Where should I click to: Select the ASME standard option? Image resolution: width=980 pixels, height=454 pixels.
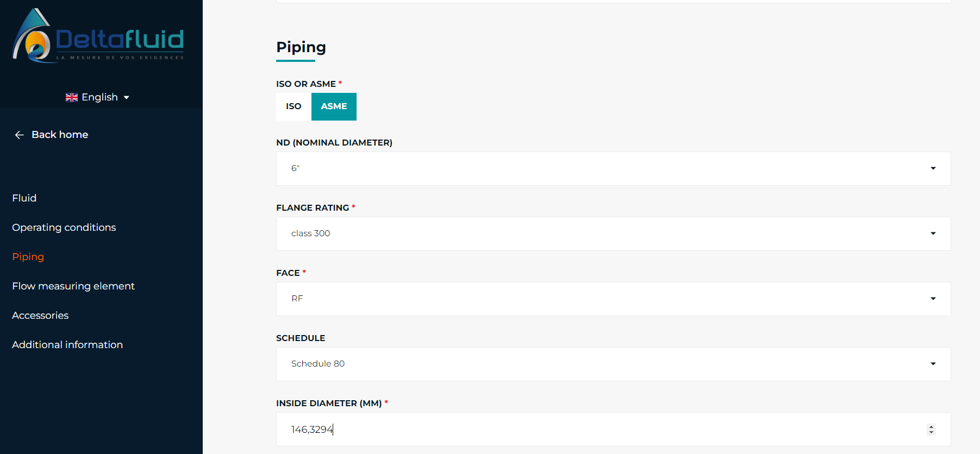point(334,106)
